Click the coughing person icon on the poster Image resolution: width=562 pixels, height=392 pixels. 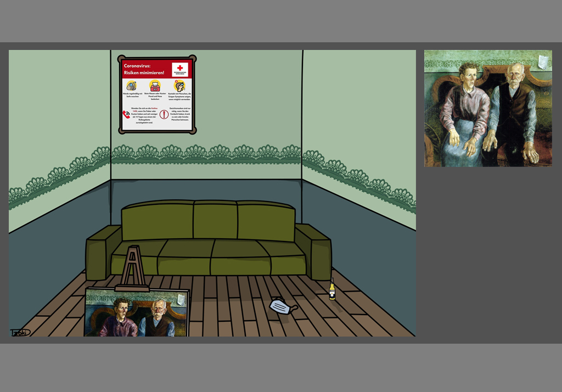coord(179,86)
